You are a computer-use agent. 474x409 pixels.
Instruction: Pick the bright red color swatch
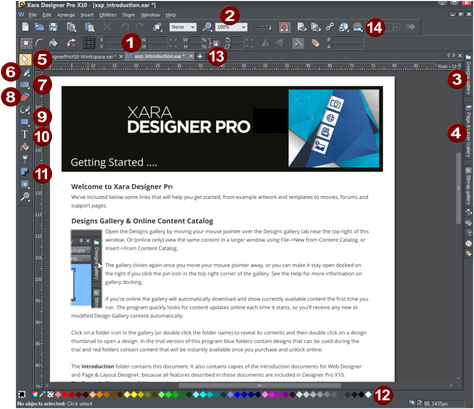coord(65,395)
